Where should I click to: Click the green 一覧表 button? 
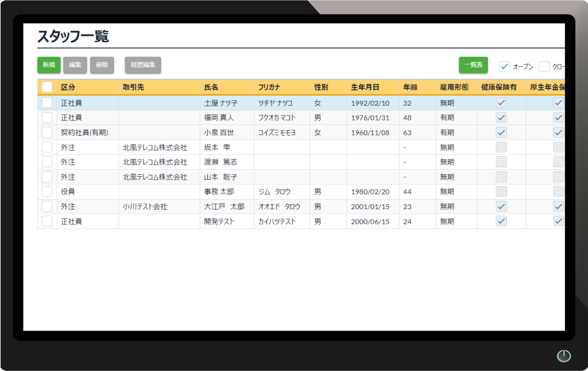[473, 65]
